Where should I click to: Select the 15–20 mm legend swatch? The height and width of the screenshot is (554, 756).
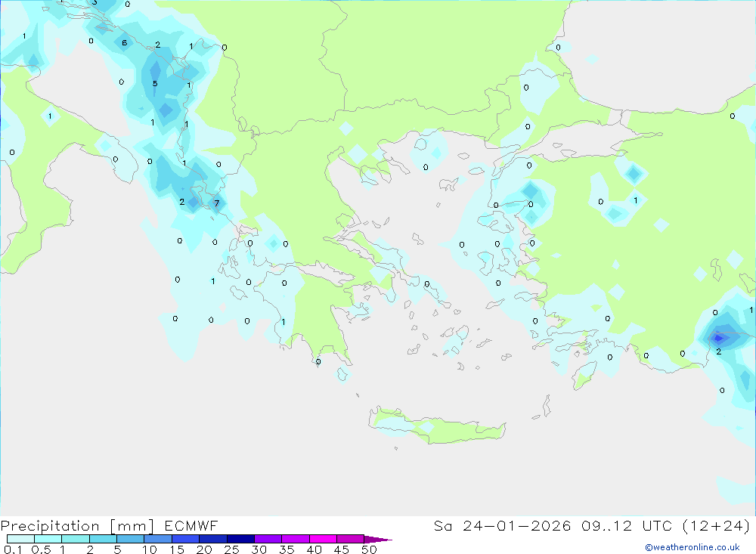[186, 539]
